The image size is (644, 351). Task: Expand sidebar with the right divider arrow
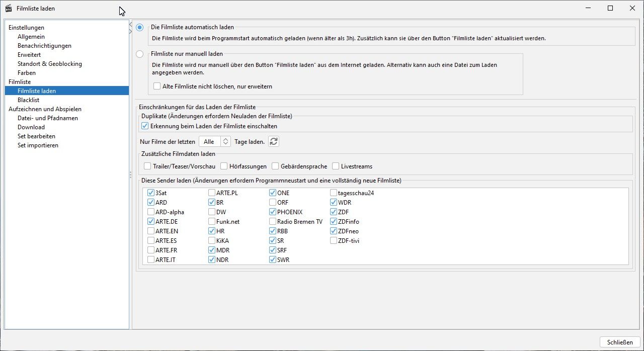click(x=131, y=32)
